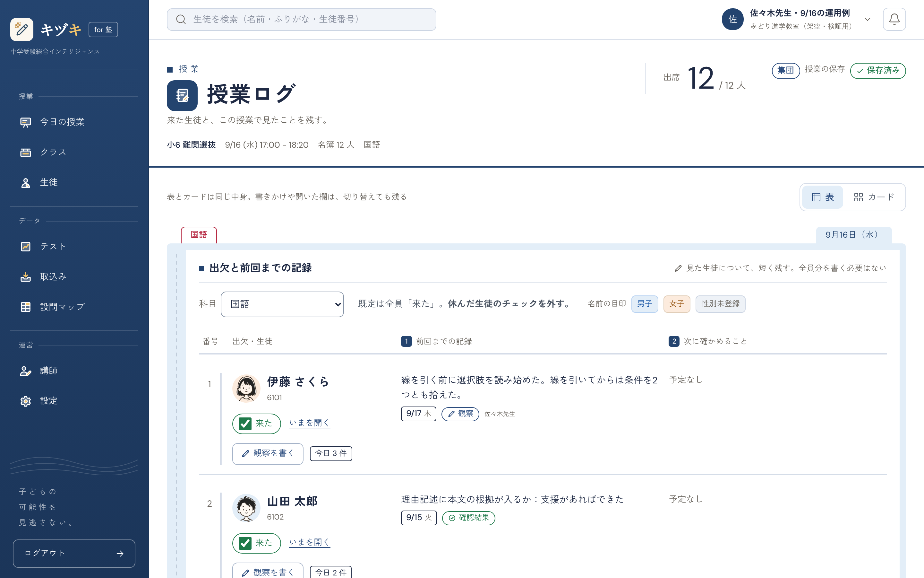924x578 pixels.
Task: Switch to カード view
Action: (874, 197)
